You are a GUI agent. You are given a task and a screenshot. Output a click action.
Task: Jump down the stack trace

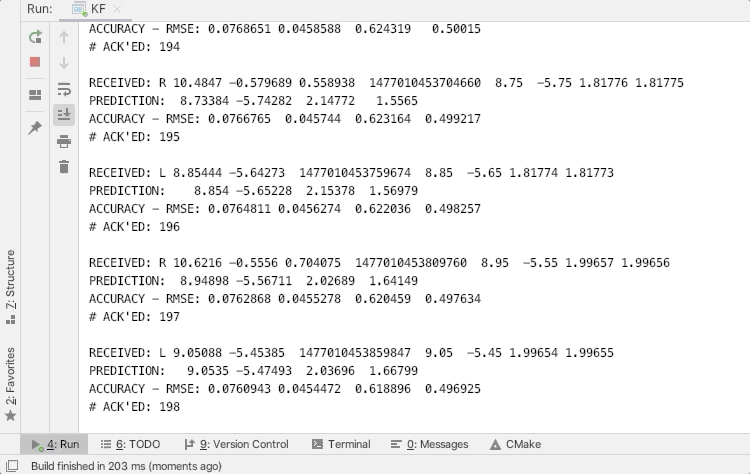pyautogui.click(x=64, y=63)
